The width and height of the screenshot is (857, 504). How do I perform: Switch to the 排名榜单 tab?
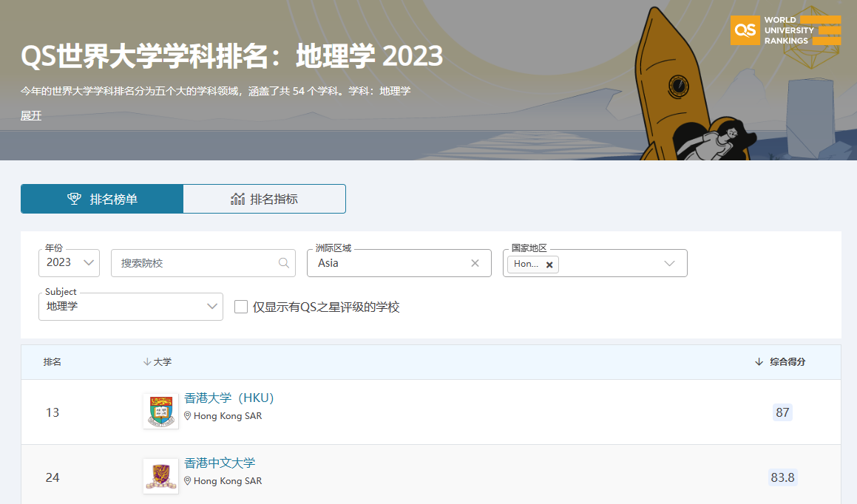pos(102,199)
